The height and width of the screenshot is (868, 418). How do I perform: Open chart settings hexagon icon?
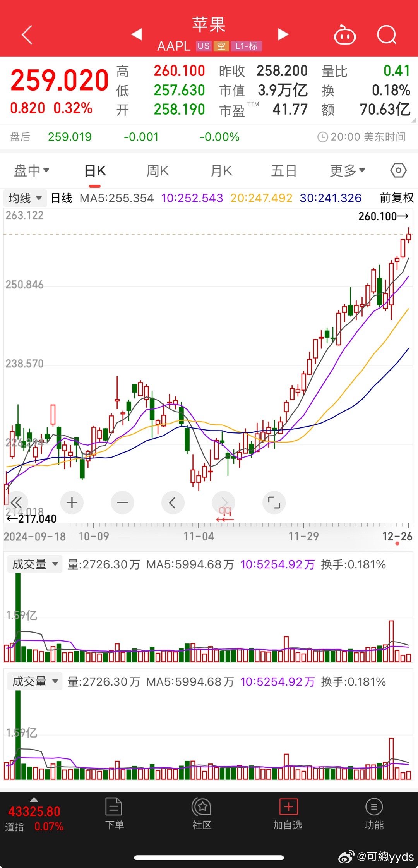coord(398,170)
